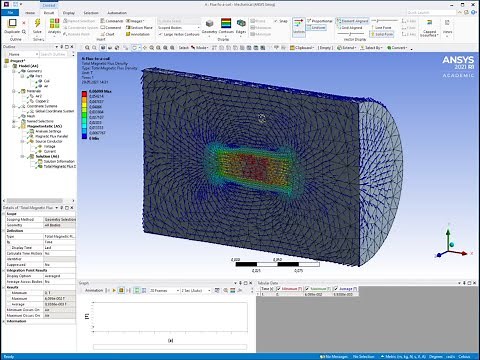
Task: Click the orange stop animation button
Action: click(121, 290)
